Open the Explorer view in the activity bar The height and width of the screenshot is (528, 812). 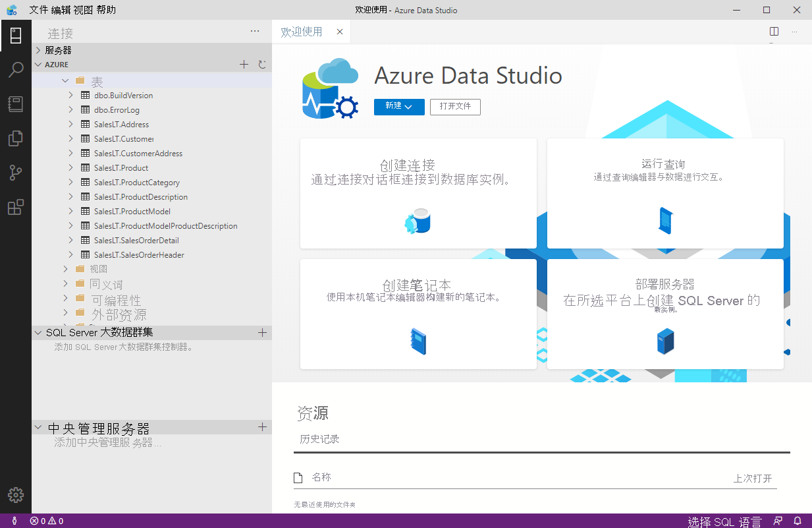click(x=14, y=138)
